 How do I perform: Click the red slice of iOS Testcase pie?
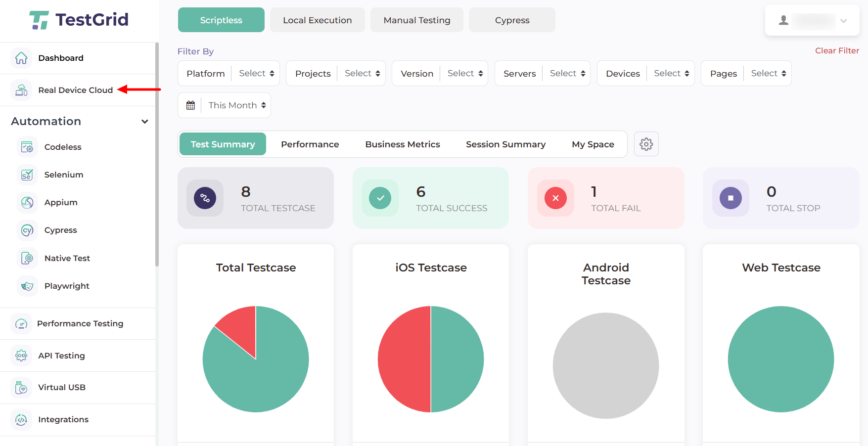tap(403, 359)
